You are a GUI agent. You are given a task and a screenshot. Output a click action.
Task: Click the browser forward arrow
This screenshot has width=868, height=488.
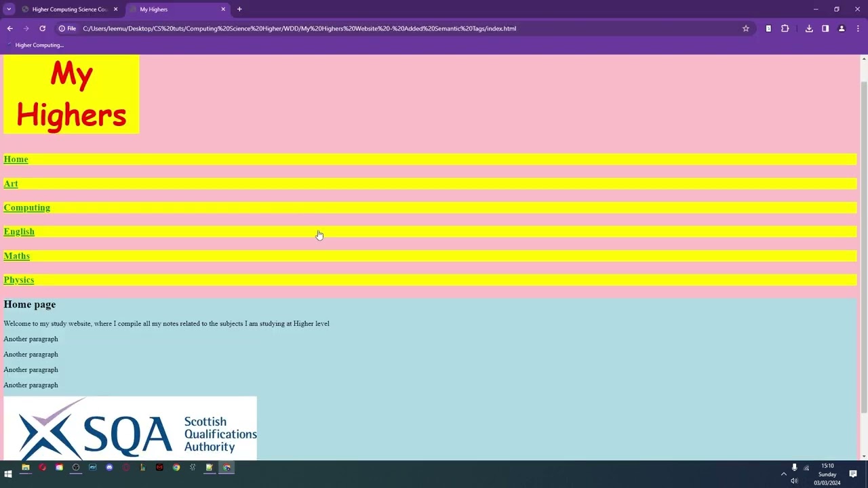point(26,28)
